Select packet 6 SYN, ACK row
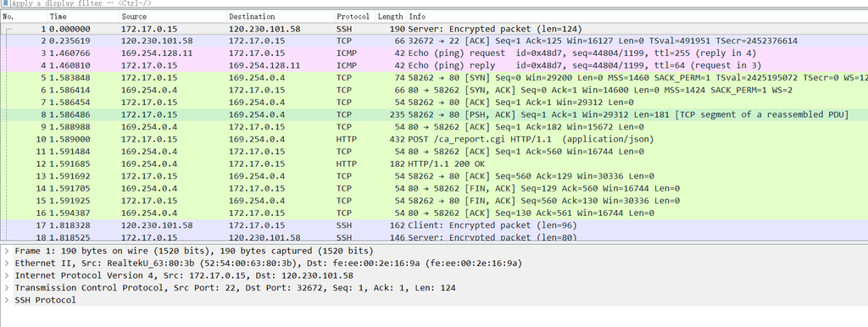This screenshot has width=868, height=327. (434, 90)
